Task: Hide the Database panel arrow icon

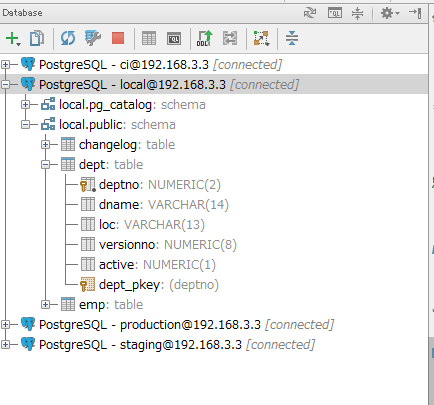Action: point(415,13)
